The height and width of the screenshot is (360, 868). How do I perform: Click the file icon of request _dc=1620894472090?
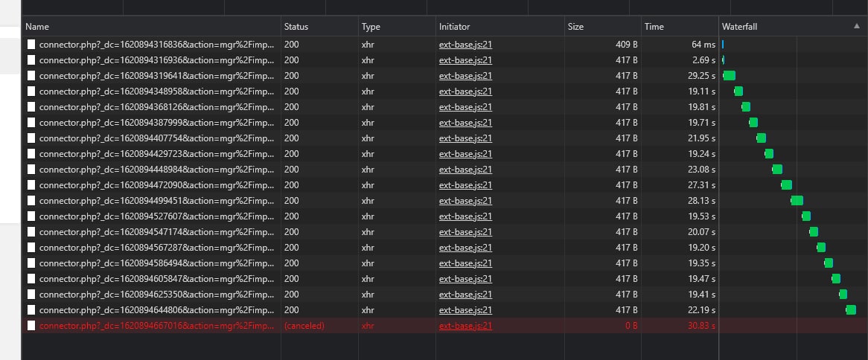click(31, 184)
